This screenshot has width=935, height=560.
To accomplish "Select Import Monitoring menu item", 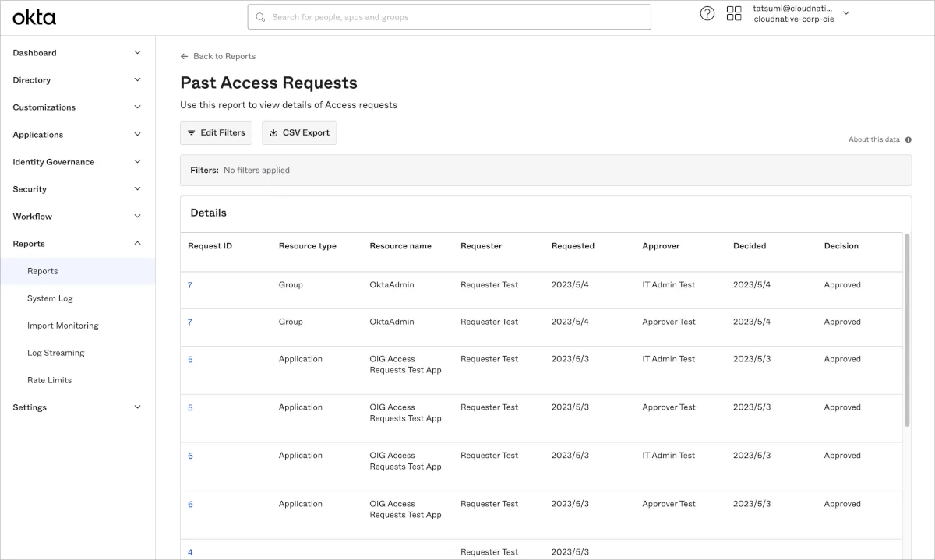I will click(x=62, y=326).
